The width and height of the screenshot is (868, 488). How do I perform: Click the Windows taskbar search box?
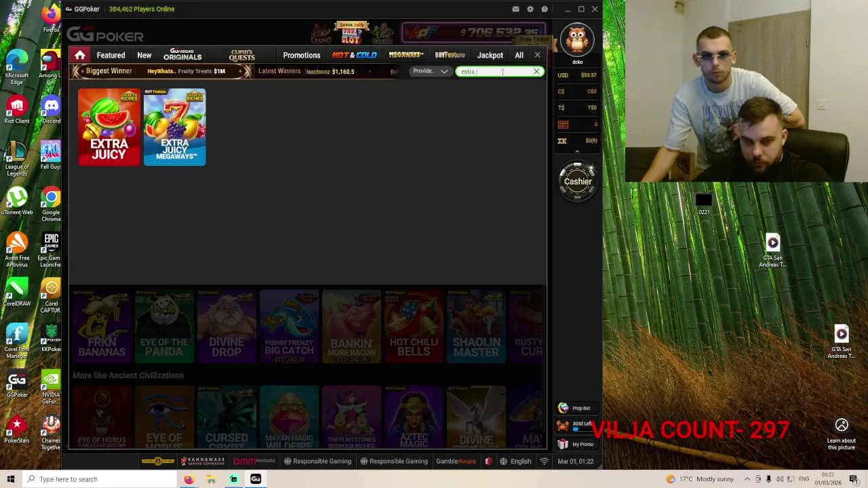coord(98,479)
